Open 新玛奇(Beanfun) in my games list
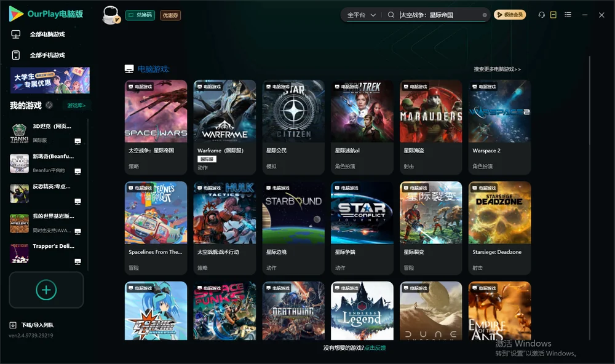 (46, 163)
